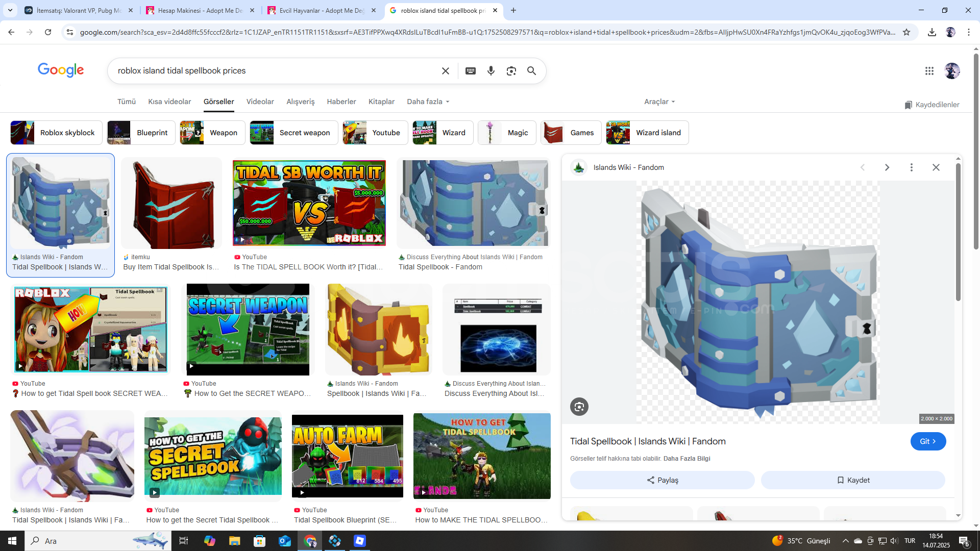The image size is (980, 551).
Task: Reload the current page
Action: click(48, 32)
